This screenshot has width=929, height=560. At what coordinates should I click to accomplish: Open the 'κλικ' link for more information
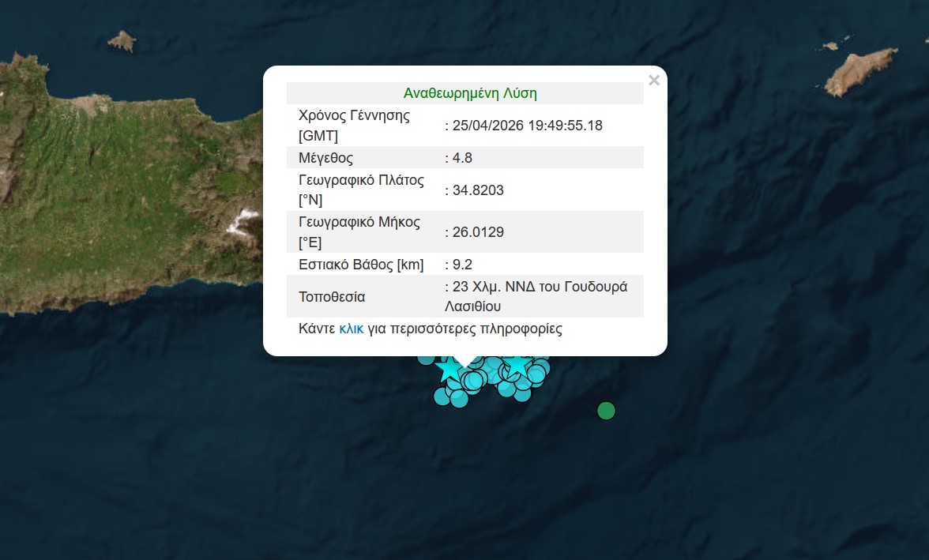pyautogui.click(x=351, y=329)
